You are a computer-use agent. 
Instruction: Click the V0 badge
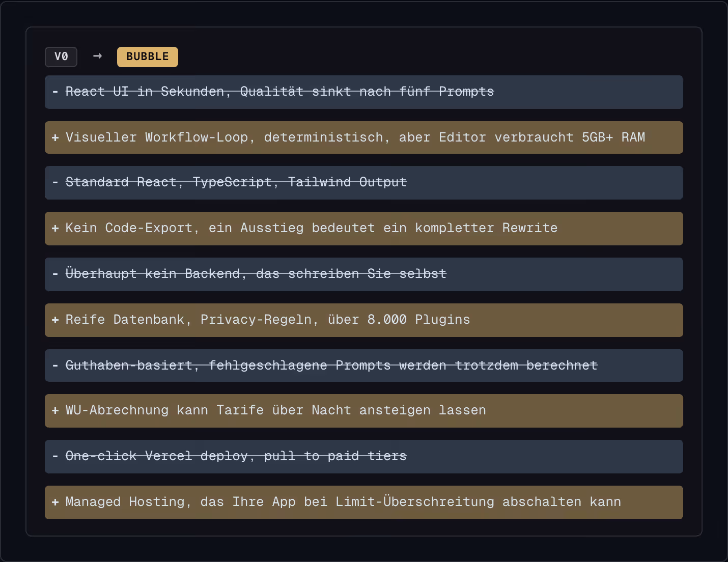(x=61, y=57)
